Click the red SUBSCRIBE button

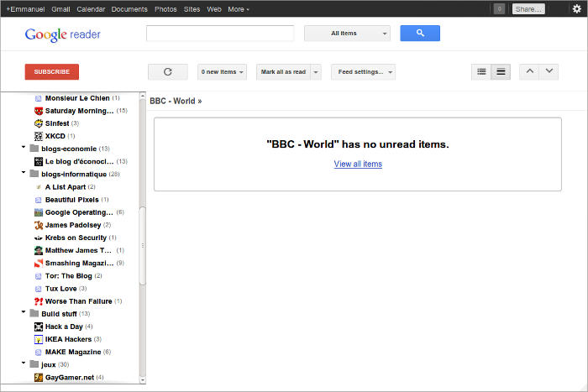(x=52, y=71)
